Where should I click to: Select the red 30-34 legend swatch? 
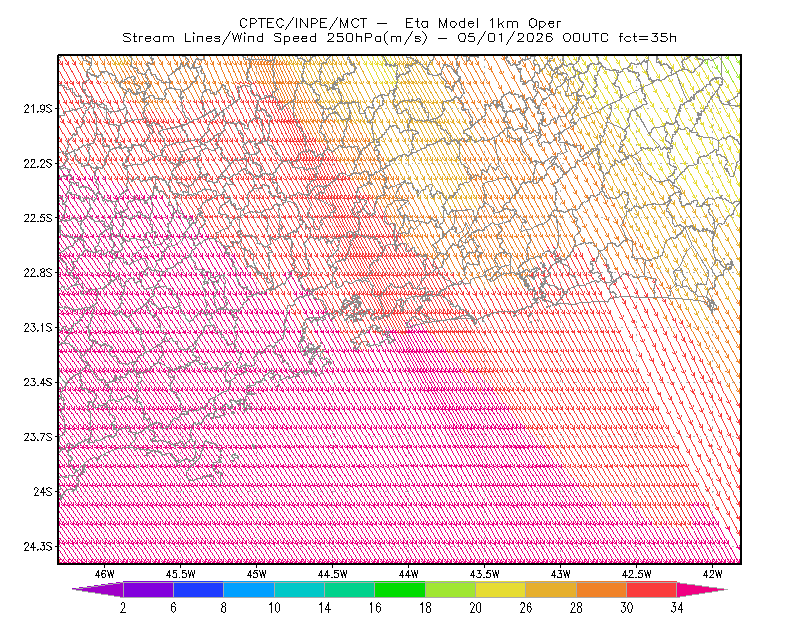(x=652, y=589)
